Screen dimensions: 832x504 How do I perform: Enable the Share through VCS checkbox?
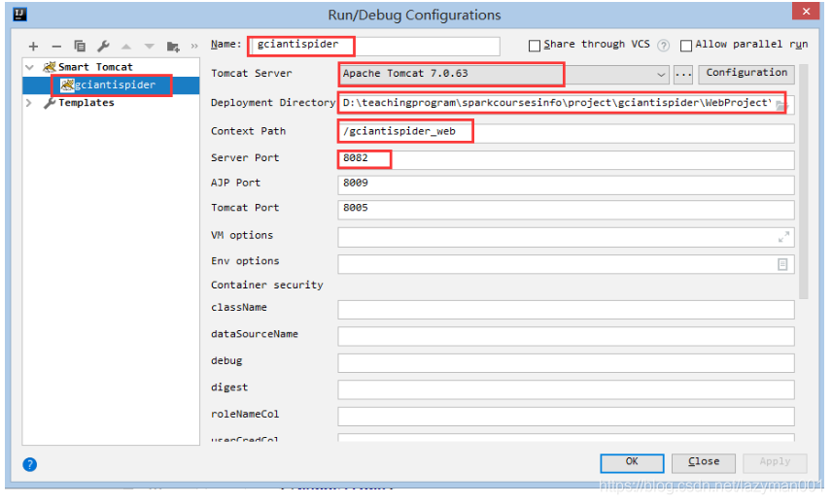tap(535, 46)
